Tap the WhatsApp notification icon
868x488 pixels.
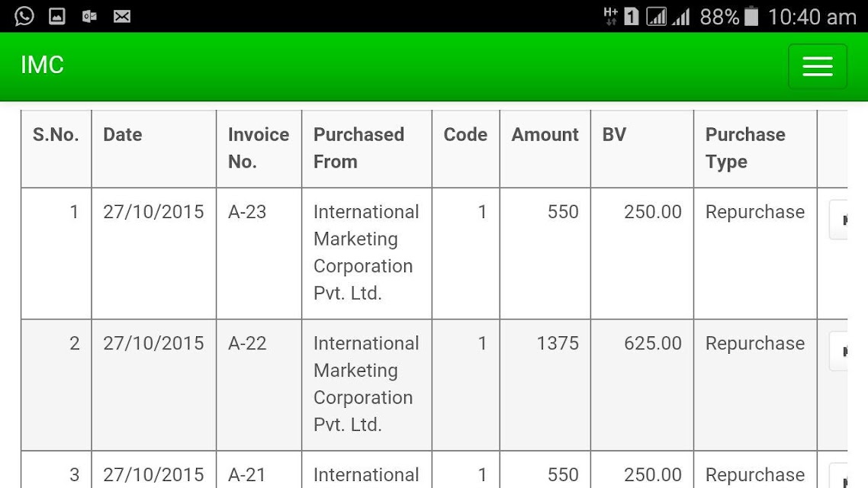pos(24,16)
